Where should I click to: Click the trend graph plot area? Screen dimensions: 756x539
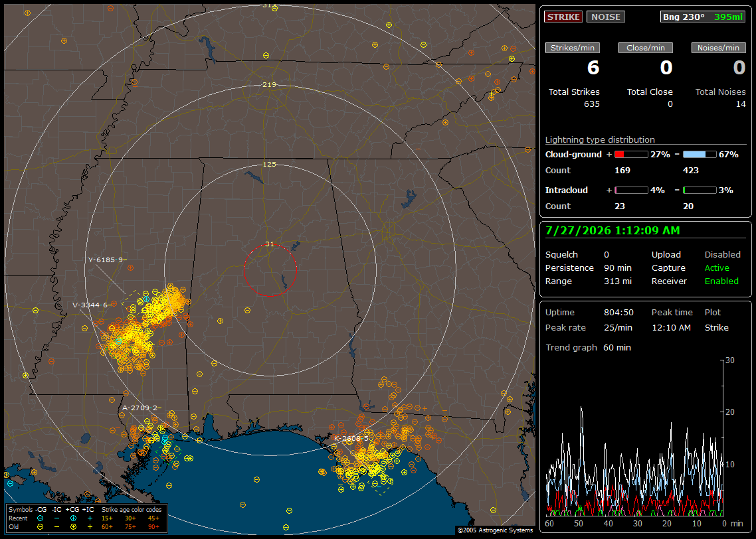click(x=634, y=437)
